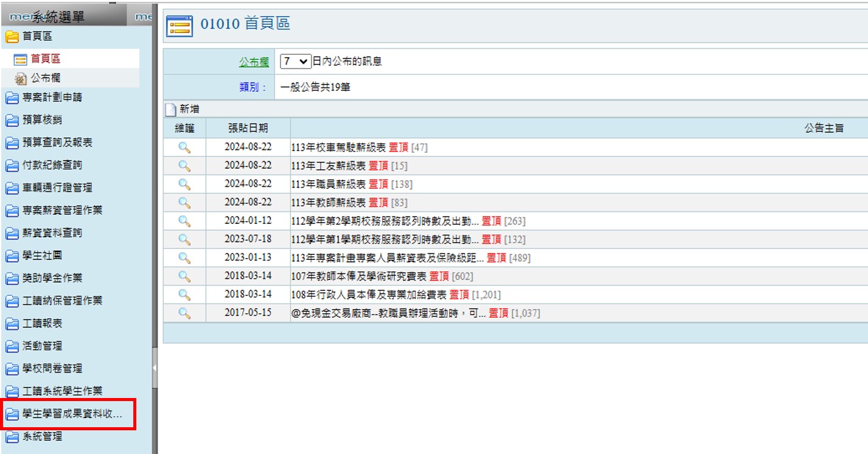Click date cell 2017-05-15
The image size is (868, 454).
(x=248, y=313)
